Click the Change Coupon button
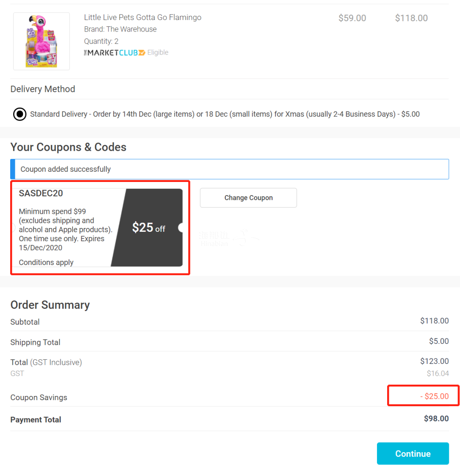This screenshot has height=476, width=460. [x=248, y=198]
